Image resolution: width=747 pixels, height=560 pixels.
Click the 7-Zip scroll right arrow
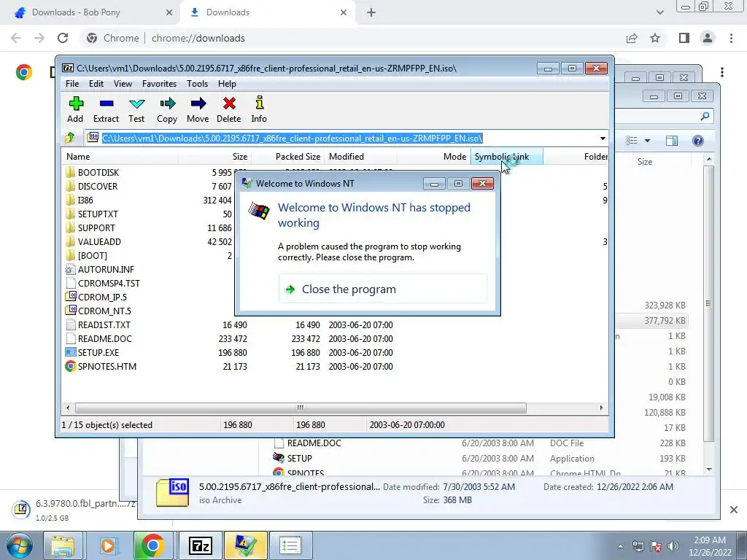(x=601, y=408)
